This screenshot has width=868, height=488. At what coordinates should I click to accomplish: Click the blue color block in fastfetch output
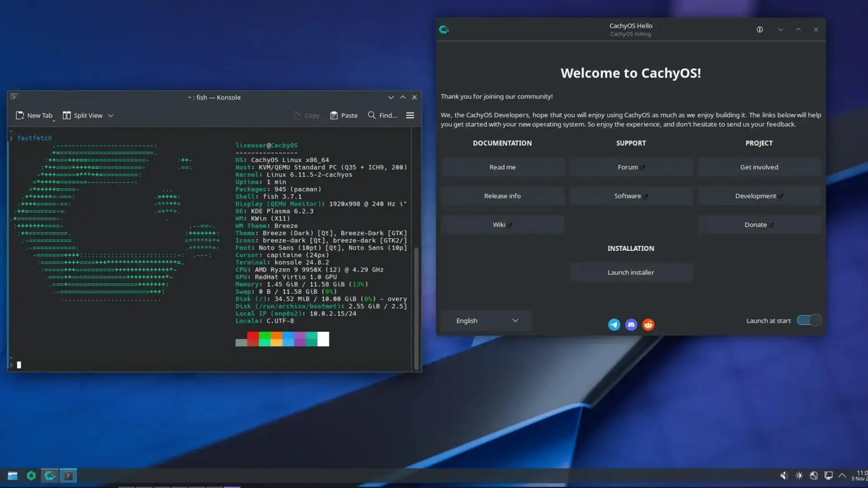coord(288,339)
